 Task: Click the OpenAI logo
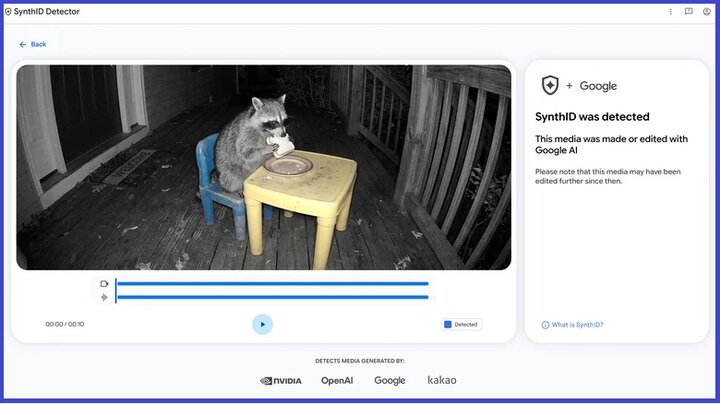(x=337, y=381)
